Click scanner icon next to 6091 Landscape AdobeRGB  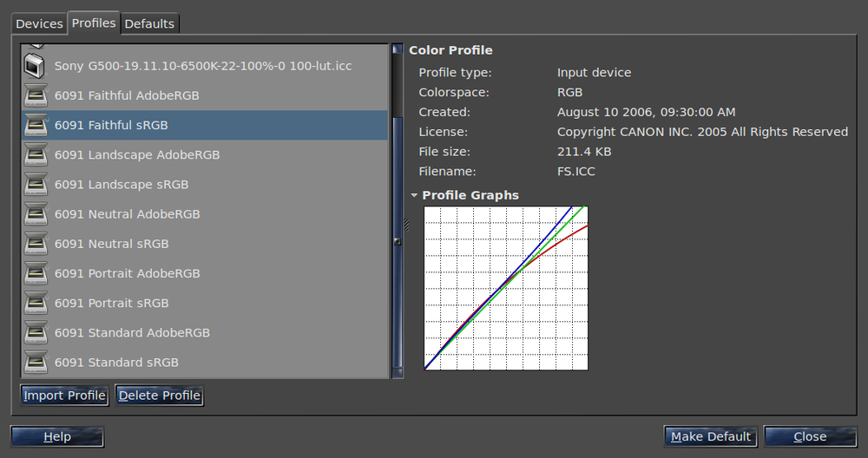pyautogui.click(x=36, y=155)
